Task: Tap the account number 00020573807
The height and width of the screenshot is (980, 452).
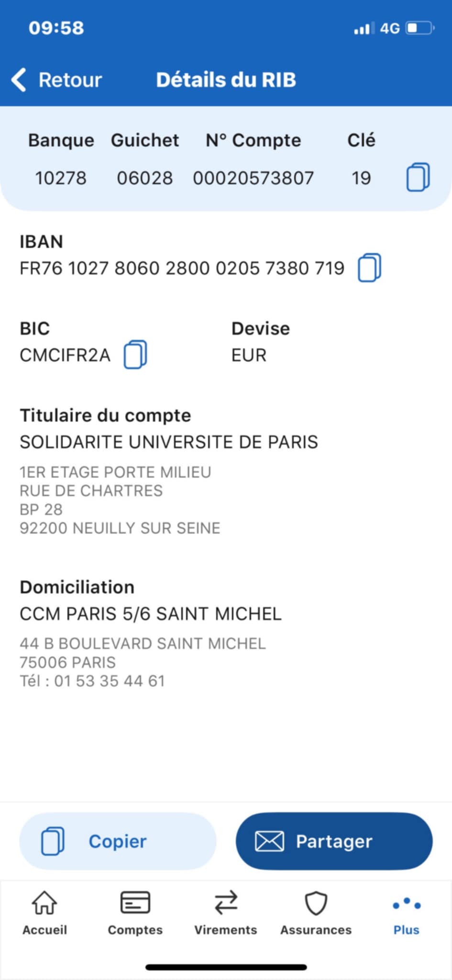Action: pyautogui.click(x=253, y=178)
